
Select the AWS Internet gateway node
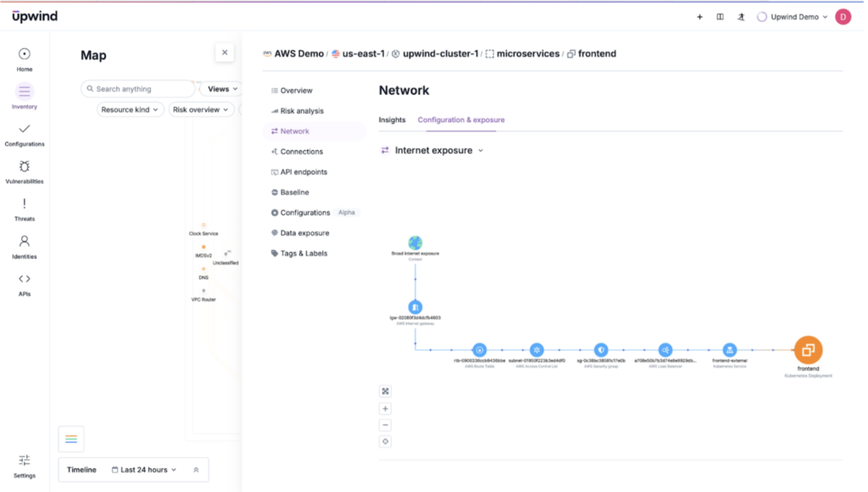(415, 307)
